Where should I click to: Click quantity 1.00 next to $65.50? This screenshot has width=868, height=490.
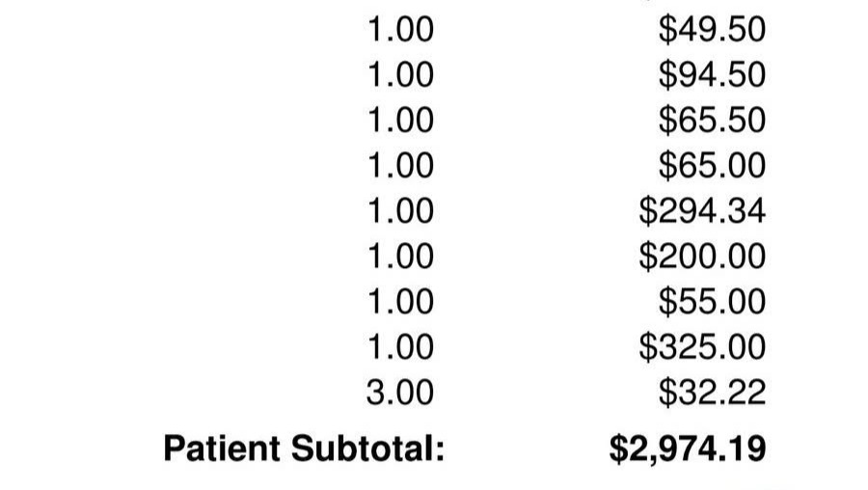click(x=400, y=120)
